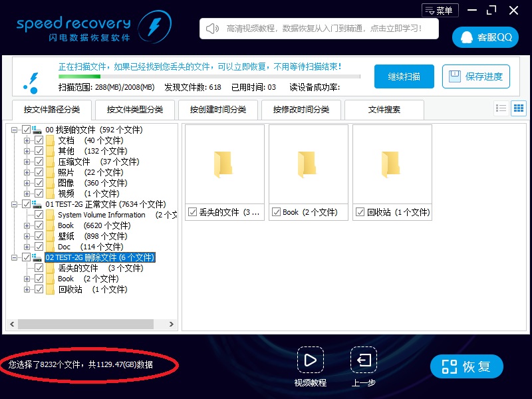This screenshot has width=532, height=399.
Task: Collapse the 01 TEST-2G 正常文件 node
Action: (x=15, y=204)
